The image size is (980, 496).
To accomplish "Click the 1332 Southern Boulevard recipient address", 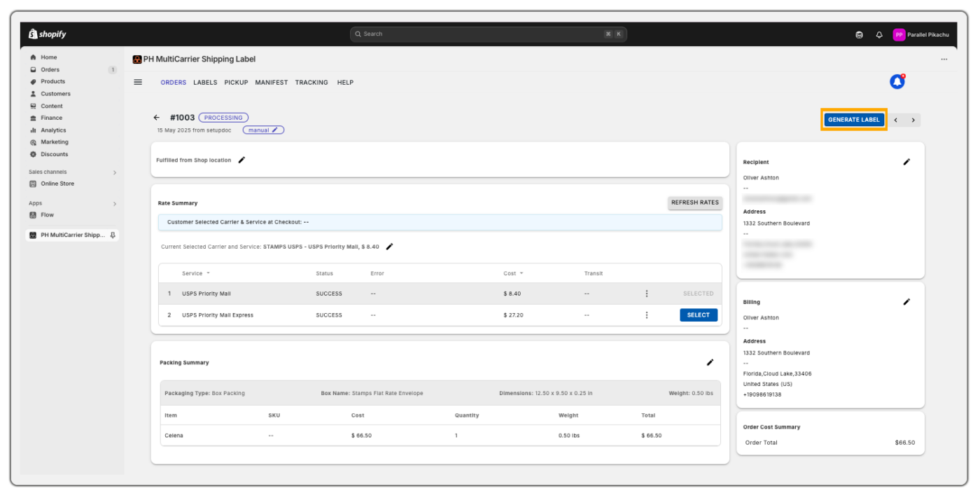I will pyautogui.click(x=776, y=223).
